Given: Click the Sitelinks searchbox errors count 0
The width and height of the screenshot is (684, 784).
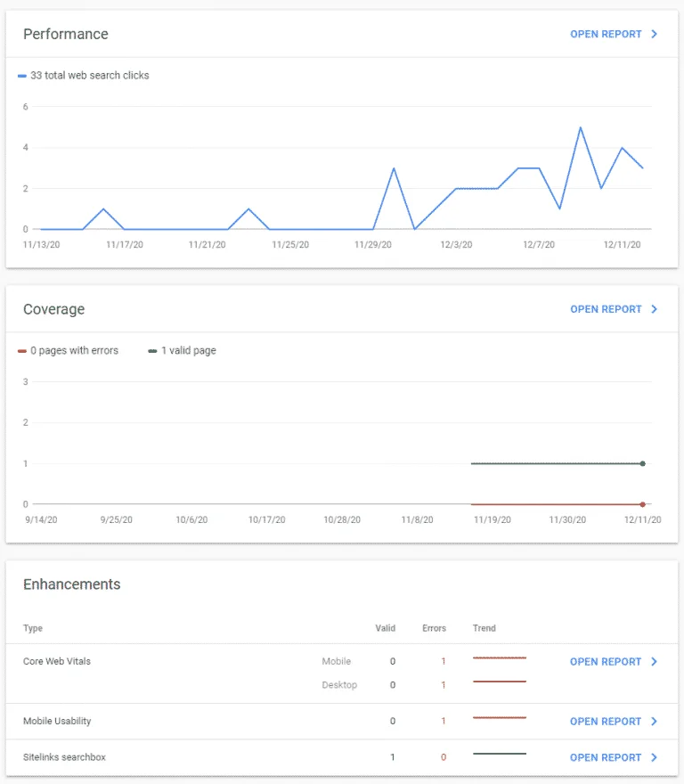Looking at the screenshot, I should click(444, 757).
